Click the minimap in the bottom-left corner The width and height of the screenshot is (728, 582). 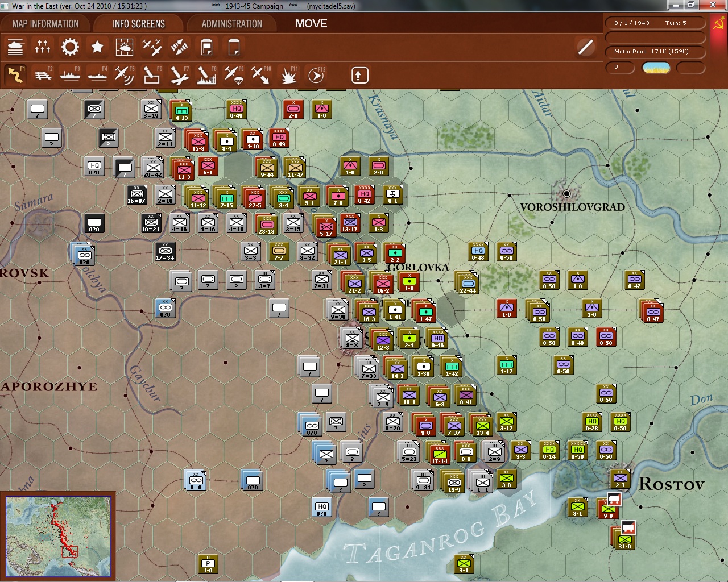coord(58,536)
